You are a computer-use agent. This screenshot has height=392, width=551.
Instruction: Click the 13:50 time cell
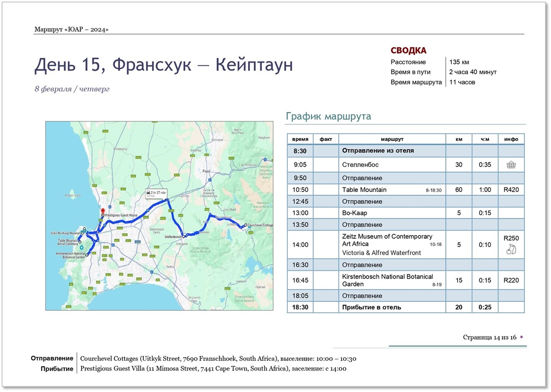(300, 225)
